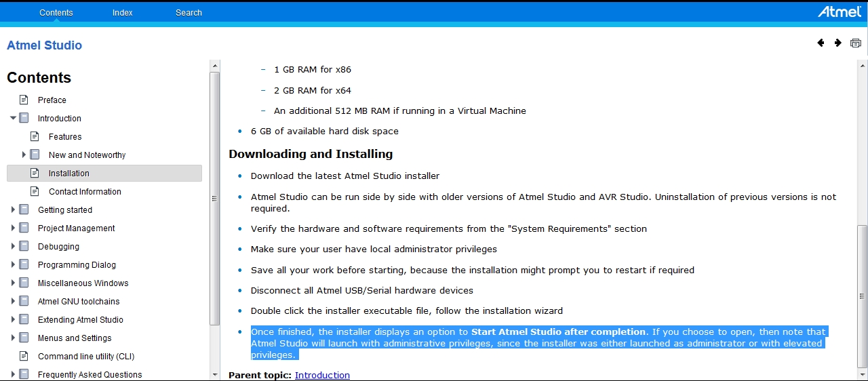Click the Installation page icon

coord(35,173)
